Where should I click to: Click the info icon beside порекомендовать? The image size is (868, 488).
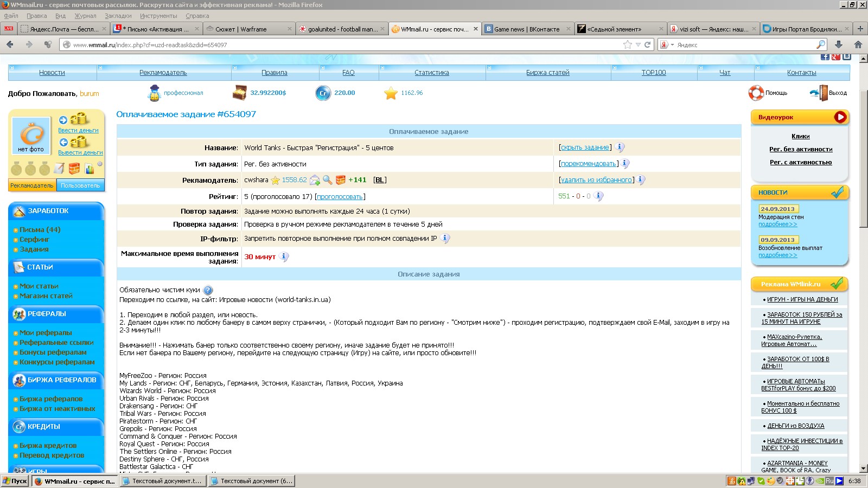click(625, 164)
